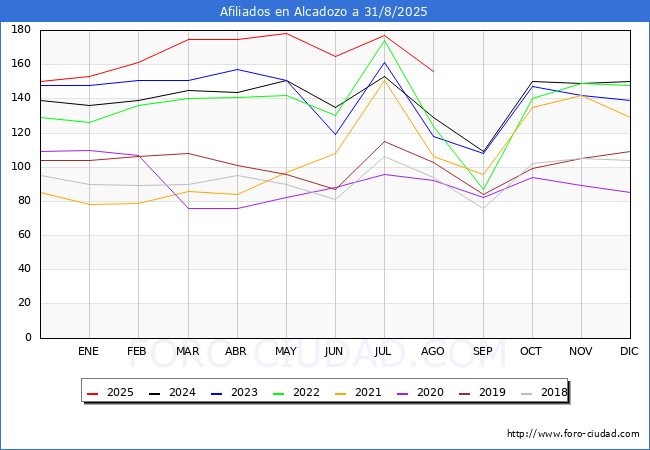Click the JUL month axis label

coord(384,352)
